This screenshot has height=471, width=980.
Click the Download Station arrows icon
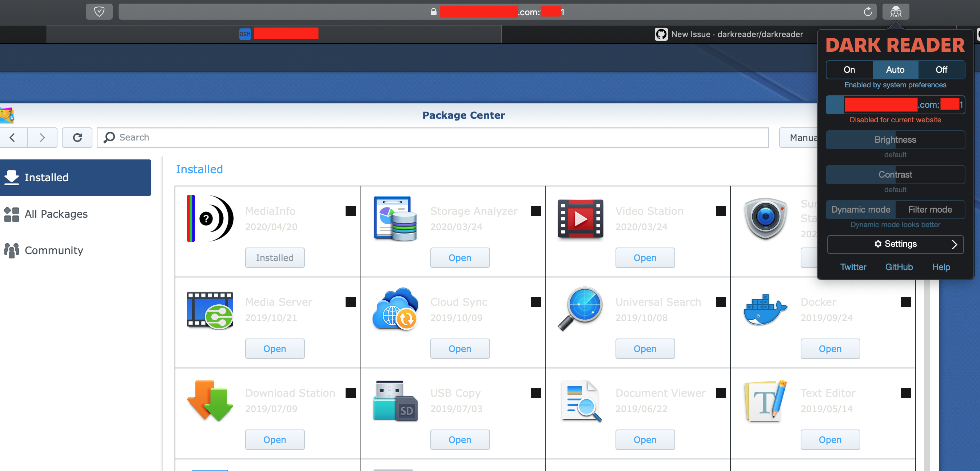(x=210, y=400)
